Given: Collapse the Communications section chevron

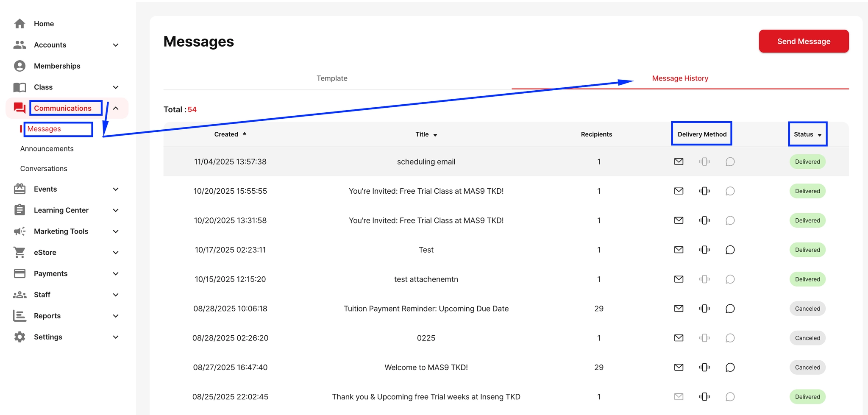Looking at the screenshot, I should coord(116,109).
